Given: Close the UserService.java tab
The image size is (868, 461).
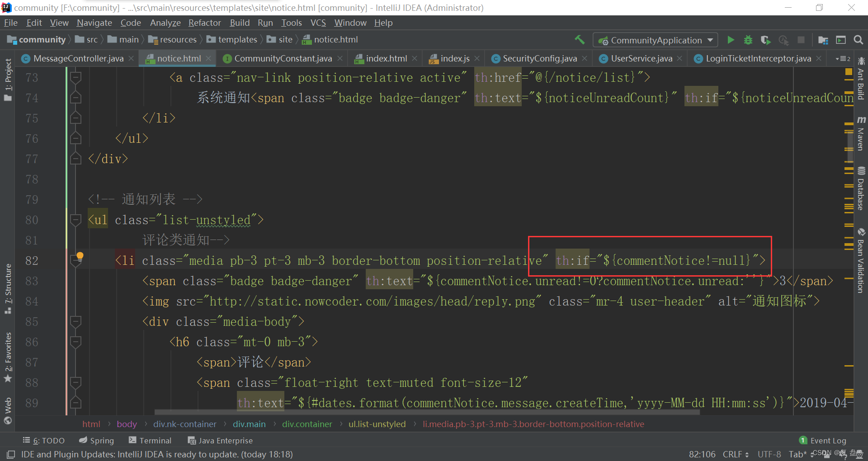Looking at the screenshot, I should [679, 58].
